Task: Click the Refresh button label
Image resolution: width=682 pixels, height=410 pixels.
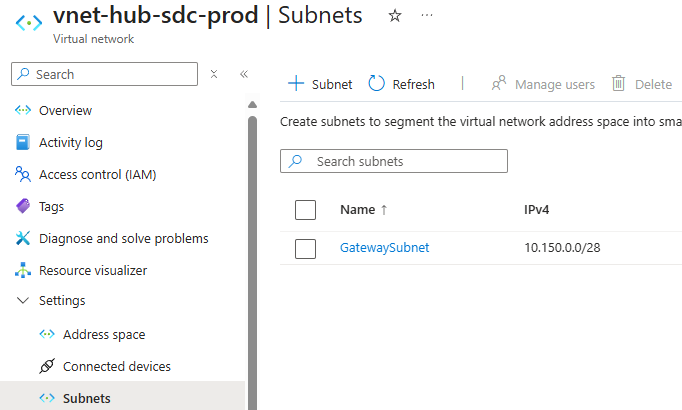Action: 413,84
